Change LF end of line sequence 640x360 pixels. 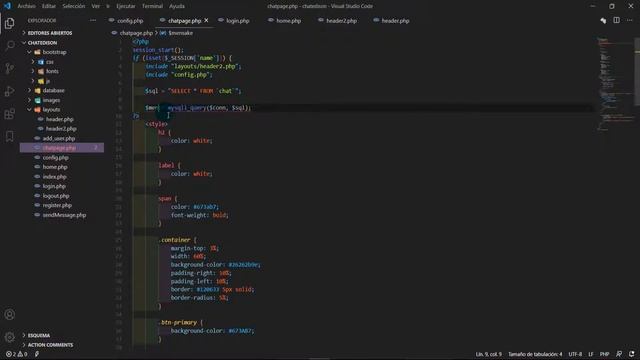[x=591, y=354]
